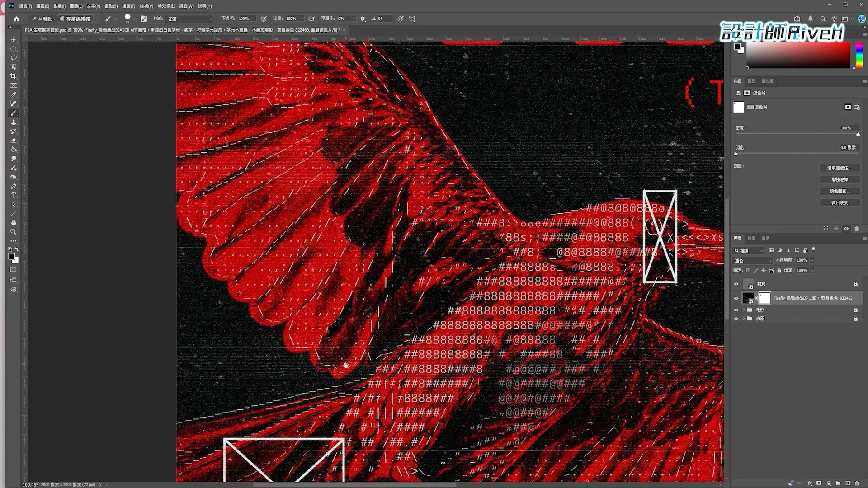Image resolution: width=868 pixels, height=488 pixels.
Task: Toggle lock all icon in Layers panel
Action: click(779, 271)
